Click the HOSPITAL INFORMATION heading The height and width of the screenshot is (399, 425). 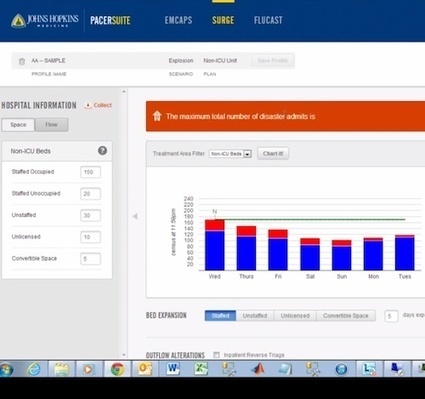tap(39, 105)
